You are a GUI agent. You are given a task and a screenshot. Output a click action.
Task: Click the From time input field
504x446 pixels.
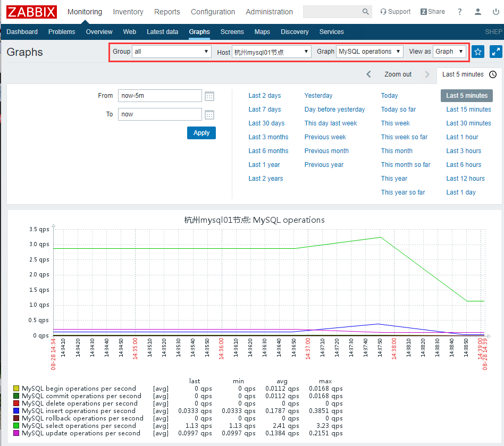pyautogui.click(x=159, y=96)
